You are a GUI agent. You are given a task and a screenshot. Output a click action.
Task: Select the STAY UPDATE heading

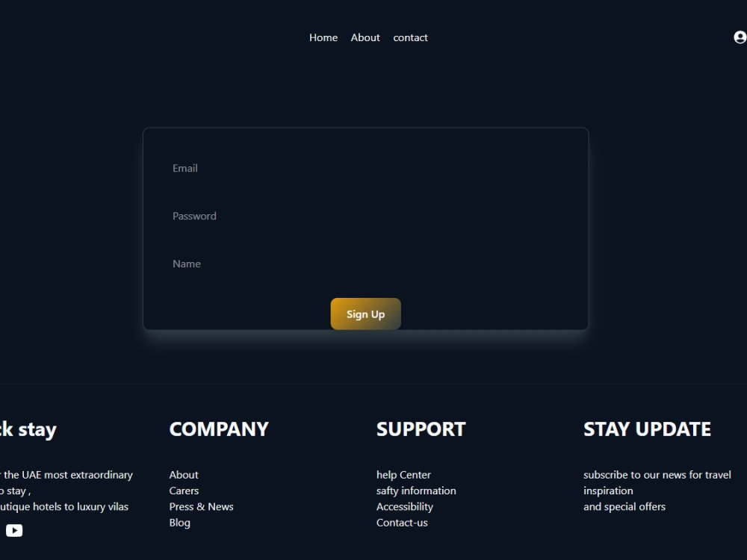click(647, 429)
